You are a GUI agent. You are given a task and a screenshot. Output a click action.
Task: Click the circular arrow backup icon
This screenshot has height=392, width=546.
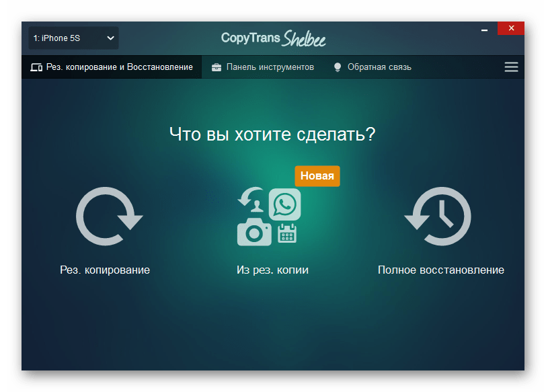[x=108, y=217]
